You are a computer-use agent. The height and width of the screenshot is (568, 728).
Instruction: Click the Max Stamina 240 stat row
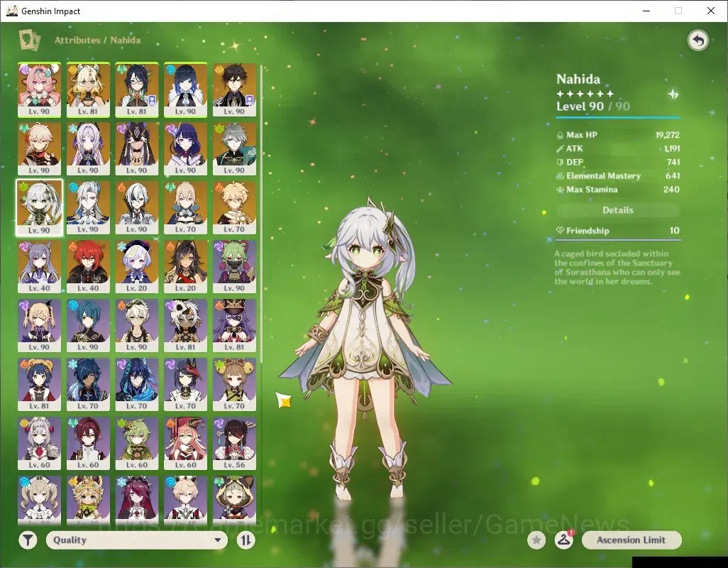[618, 190]
